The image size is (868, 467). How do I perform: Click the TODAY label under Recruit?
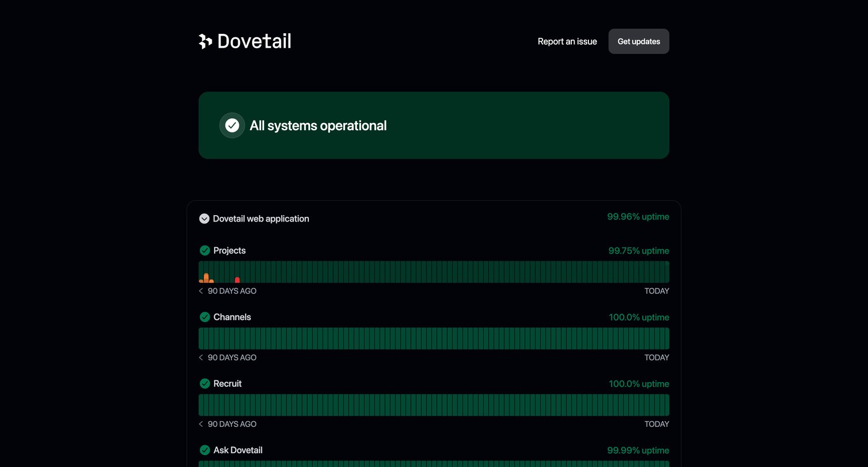(x=657, y=424)
